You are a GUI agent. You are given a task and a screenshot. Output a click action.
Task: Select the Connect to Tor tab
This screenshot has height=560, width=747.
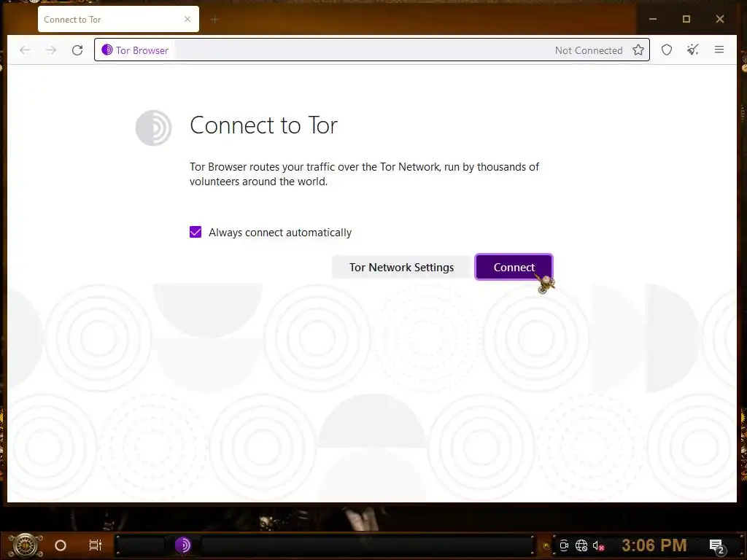click(x=118, y=19)
